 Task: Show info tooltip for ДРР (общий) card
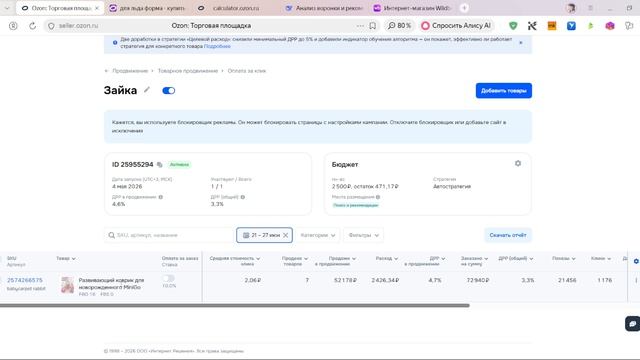coord(243,197)
